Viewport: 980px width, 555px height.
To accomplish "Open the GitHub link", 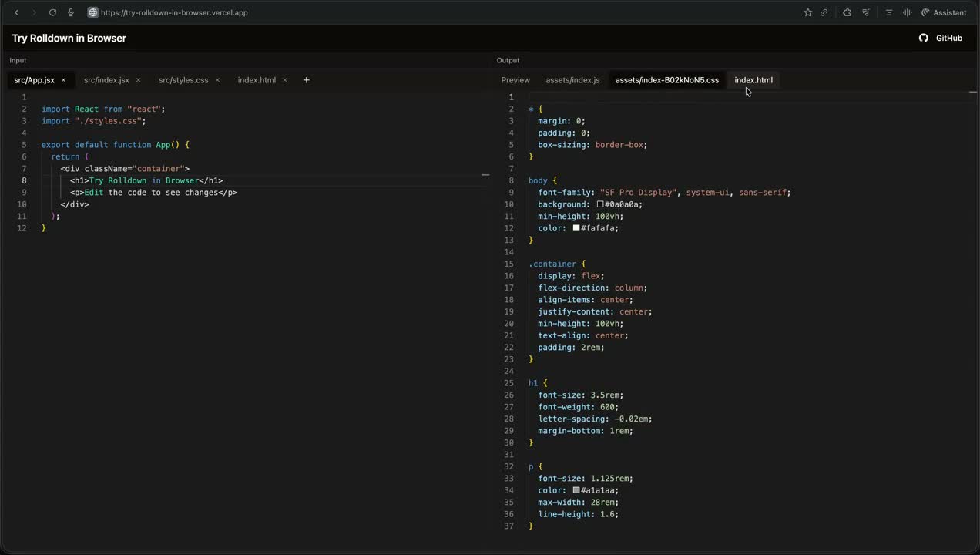I will pos(948,38).
